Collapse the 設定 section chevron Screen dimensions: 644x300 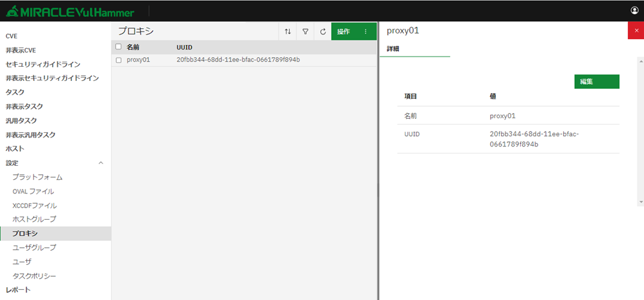[101, 163]
